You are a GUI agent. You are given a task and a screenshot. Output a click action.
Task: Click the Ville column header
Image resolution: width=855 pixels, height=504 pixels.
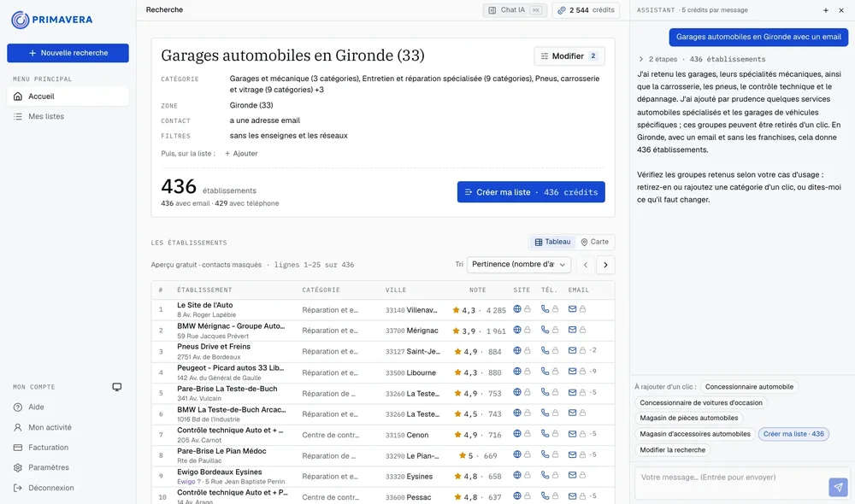tap(396, 290)
